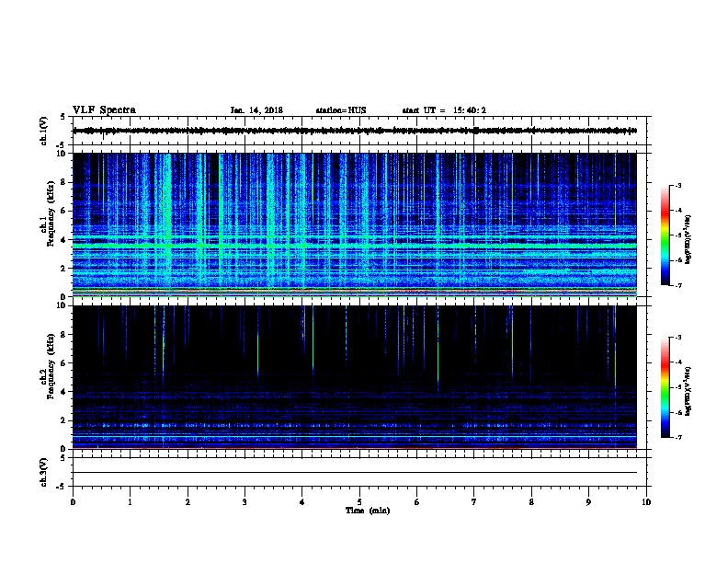Viewport: 728px width, 563px height.
Task: Click the "8" kHz tick on ch.2 frequency axis
Action: [64, 335]
